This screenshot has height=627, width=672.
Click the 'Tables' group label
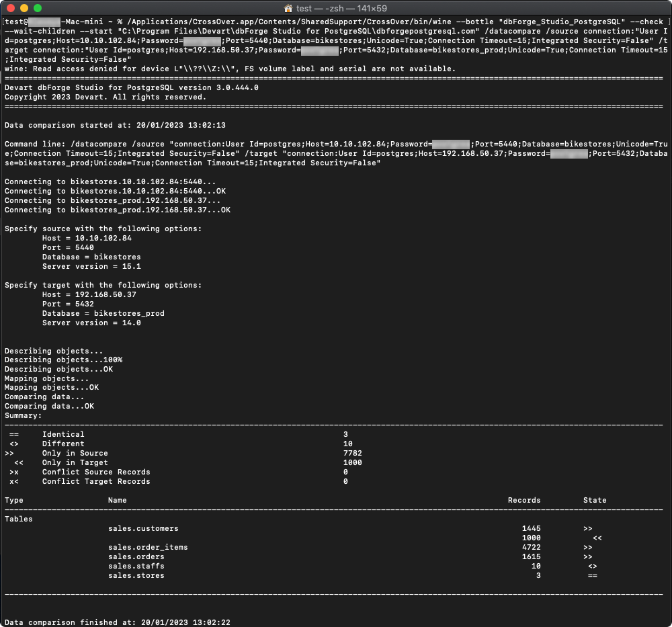(18, 519)
